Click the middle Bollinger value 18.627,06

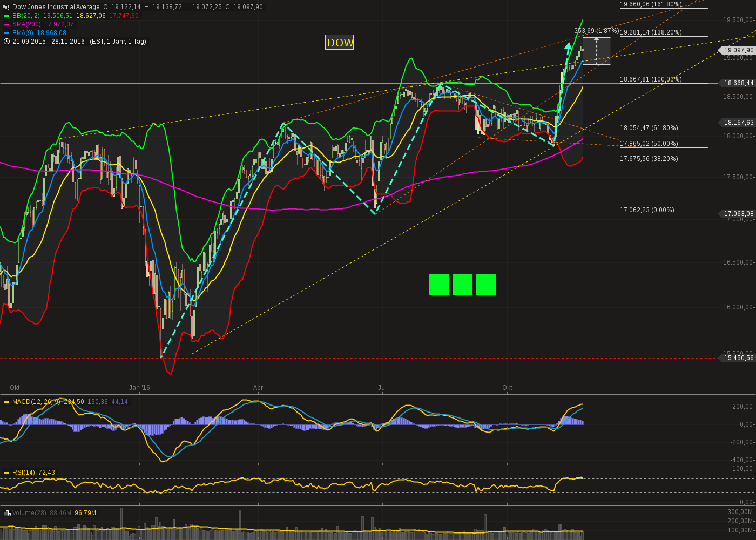(x=91, y=16)
